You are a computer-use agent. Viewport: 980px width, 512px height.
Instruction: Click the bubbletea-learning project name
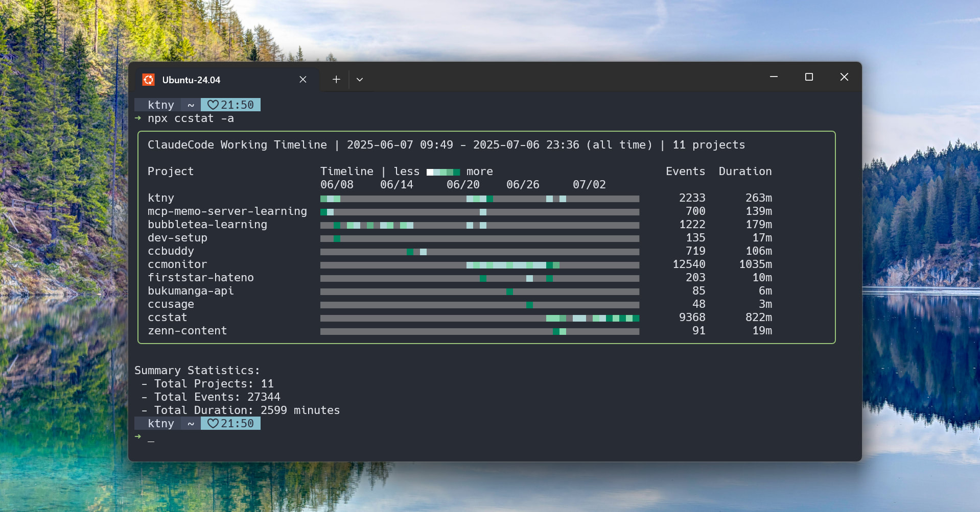pos(207,225)
